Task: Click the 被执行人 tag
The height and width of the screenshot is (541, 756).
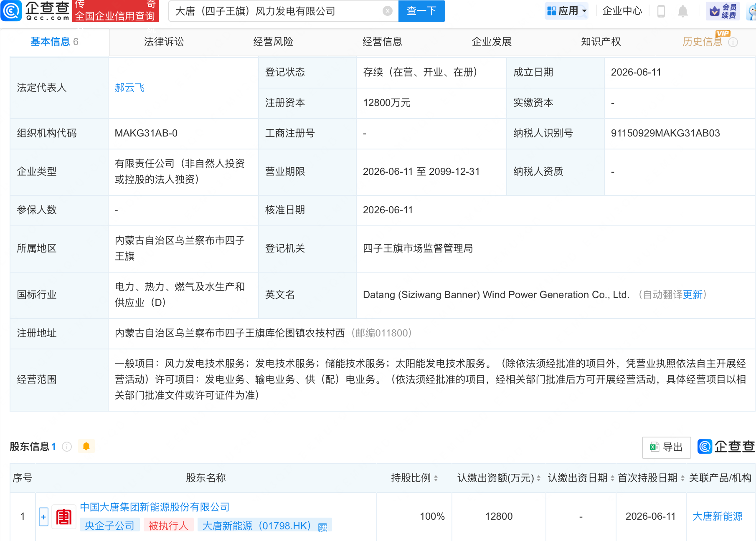Action: click(169, 526)
